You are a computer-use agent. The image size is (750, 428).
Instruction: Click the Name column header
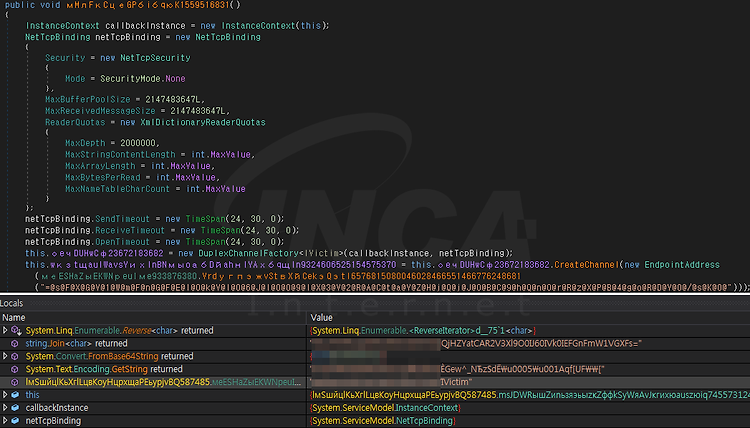click(13, 318)
